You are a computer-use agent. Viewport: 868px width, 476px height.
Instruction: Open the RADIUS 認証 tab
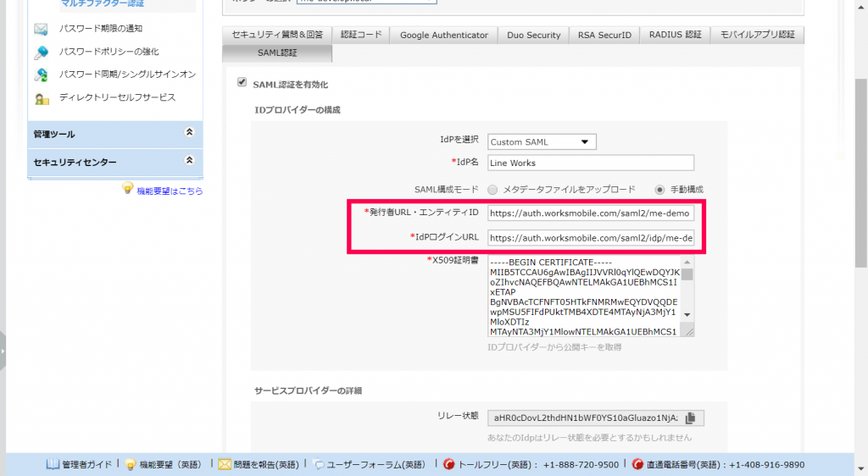point(676,35)
